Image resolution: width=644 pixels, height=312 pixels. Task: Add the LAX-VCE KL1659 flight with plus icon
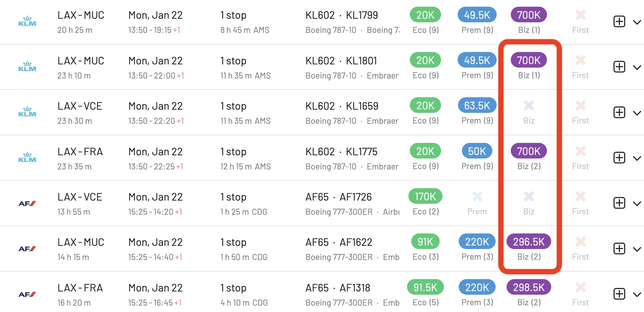point(619,112)
